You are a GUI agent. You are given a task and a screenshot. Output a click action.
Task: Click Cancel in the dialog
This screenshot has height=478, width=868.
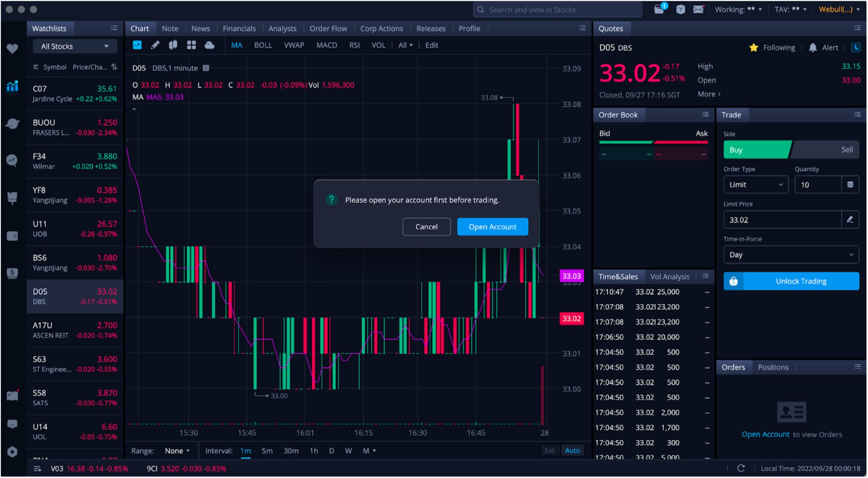click(426, 227)
